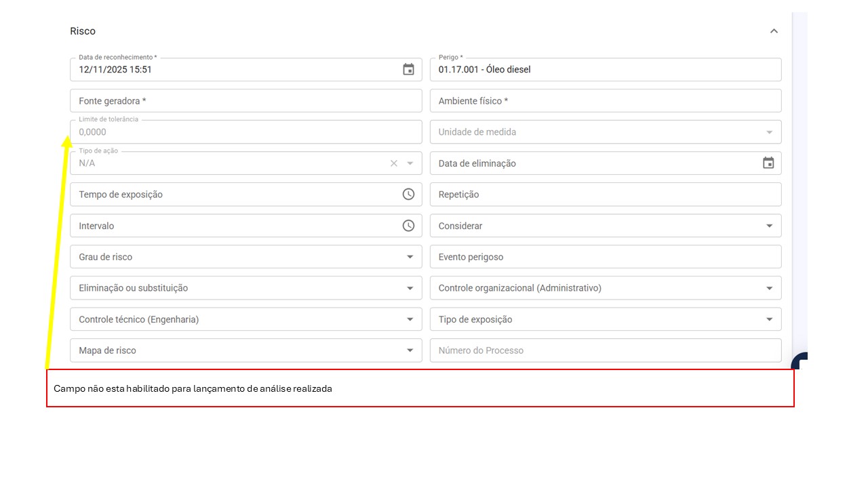Viewport: 868px width, 488px height.
Task: Click the Ambiente físico input field
Action: [x=605, y=101]
